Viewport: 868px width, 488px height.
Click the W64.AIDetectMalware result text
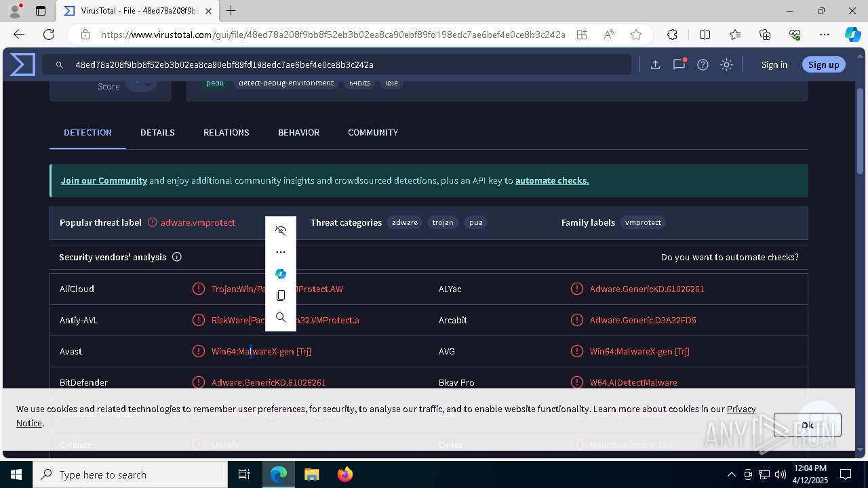pyautogui.click(x=633, y=382)
